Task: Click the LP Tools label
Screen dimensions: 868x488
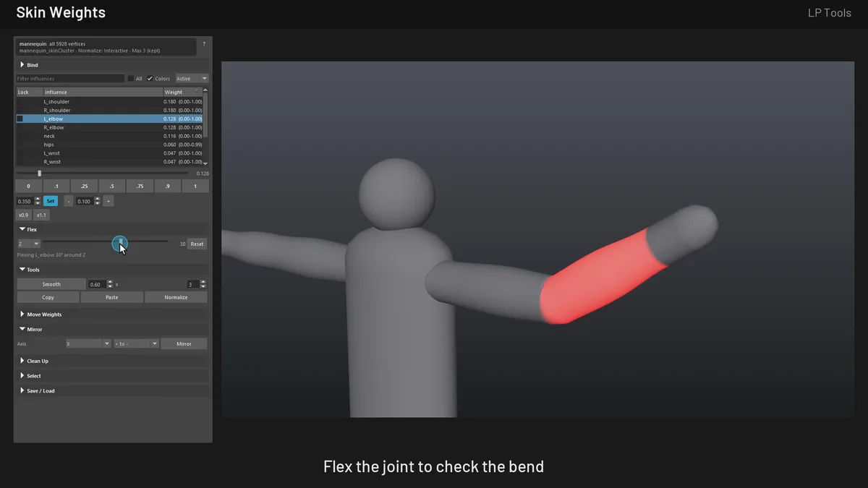Action: click(829, 12)
